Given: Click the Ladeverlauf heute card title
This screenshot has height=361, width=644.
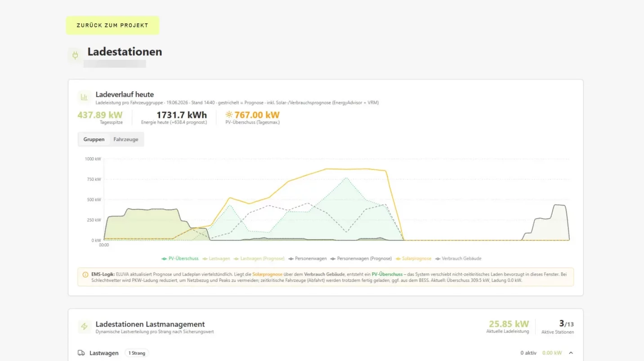Looking at the screenshot, I should tap(125, 94).
